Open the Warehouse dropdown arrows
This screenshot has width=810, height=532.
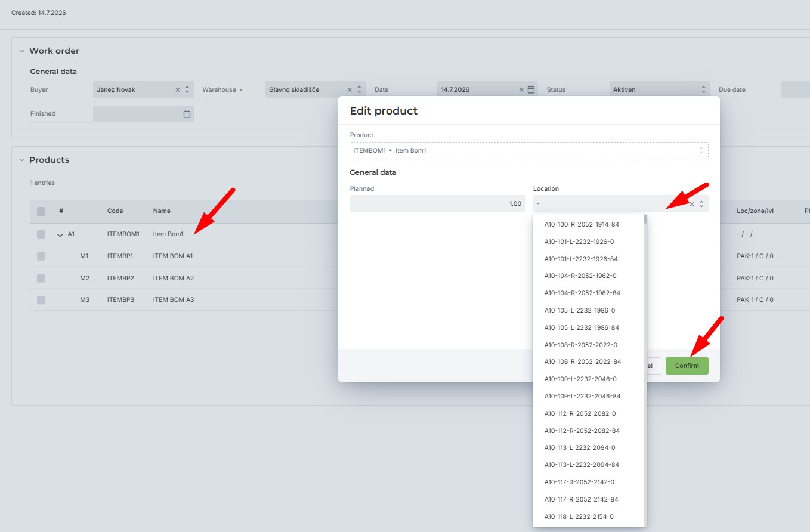click(359, 89)
